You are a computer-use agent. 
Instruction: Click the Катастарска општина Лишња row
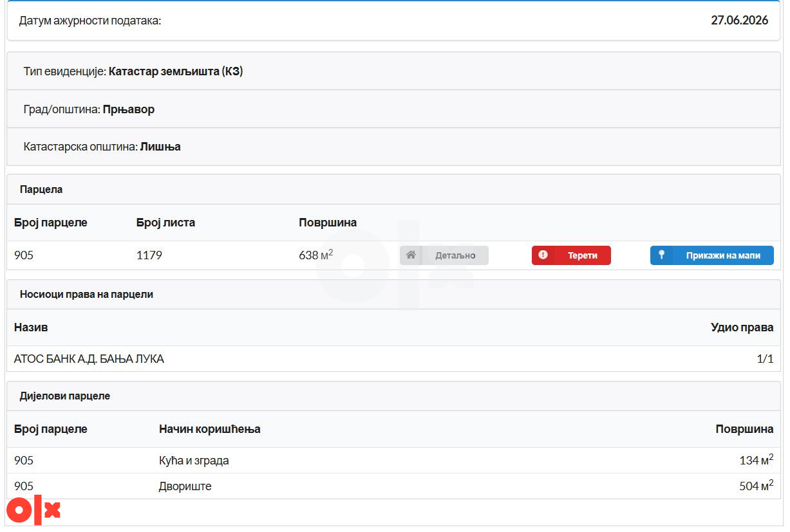[x=393, y=147]
